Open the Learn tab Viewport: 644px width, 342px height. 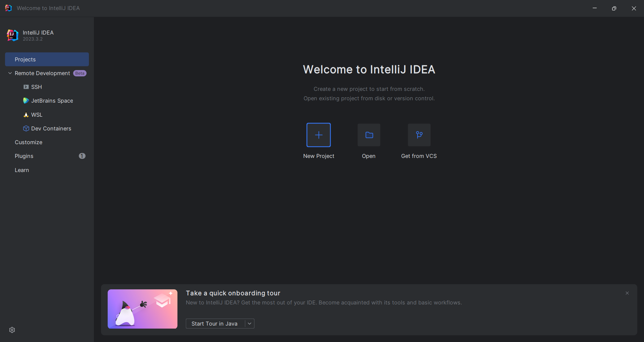(47, 170)
